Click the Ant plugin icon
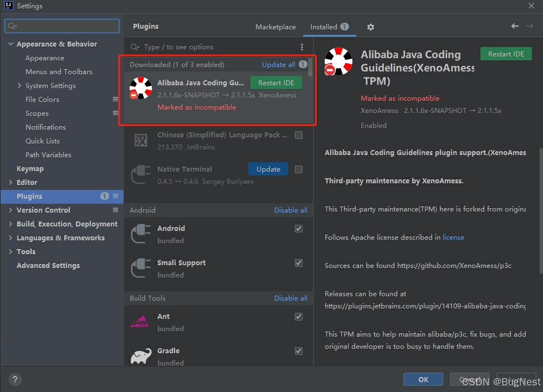This screenshot has width=543, height=392. click(x=141, y=322)
